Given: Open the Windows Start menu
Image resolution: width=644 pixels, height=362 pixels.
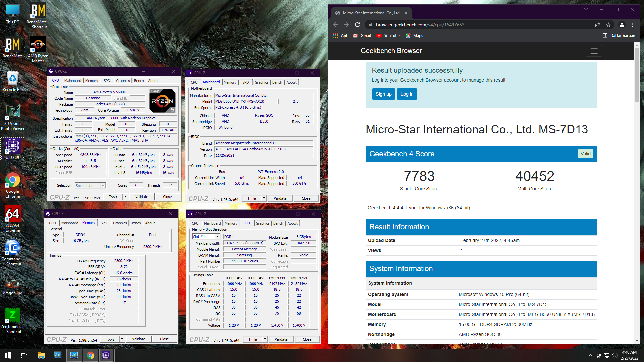Looking at the screenshot, I should point(8,355).
